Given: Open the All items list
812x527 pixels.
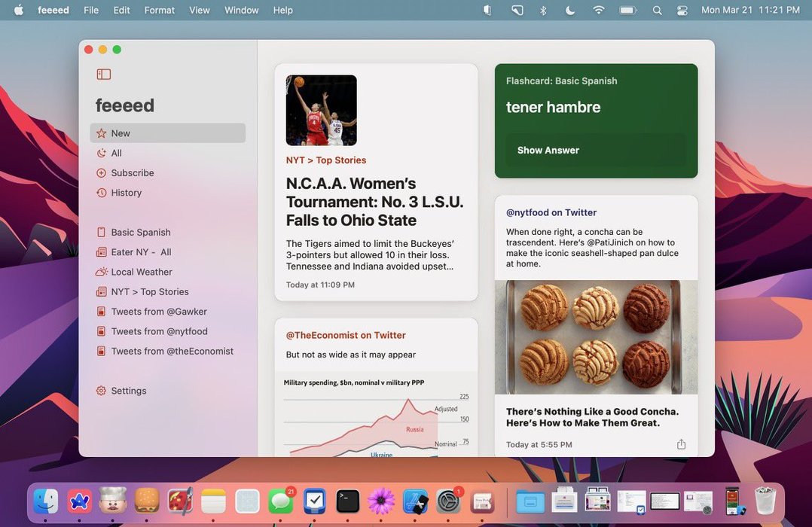Looking at the screenshot, I should pos(116,153).
